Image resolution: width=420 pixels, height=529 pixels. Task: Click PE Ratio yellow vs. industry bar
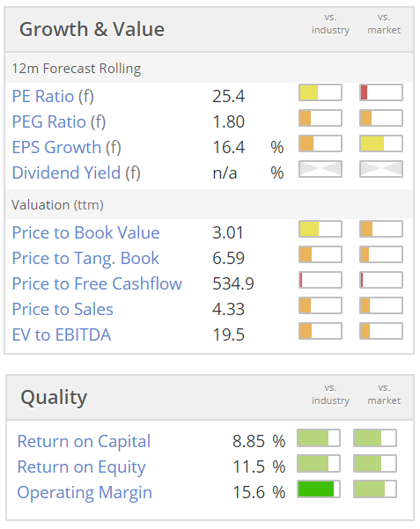click(x=321, y=92)
